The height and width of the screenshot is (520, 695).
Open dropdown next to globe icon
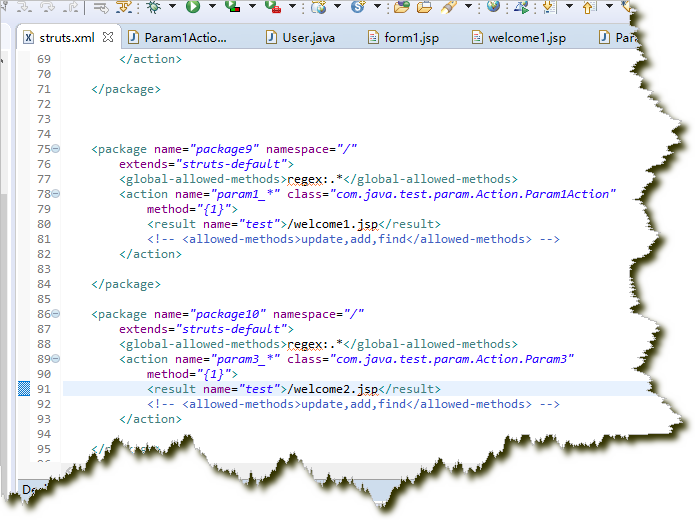pos(337,7)
